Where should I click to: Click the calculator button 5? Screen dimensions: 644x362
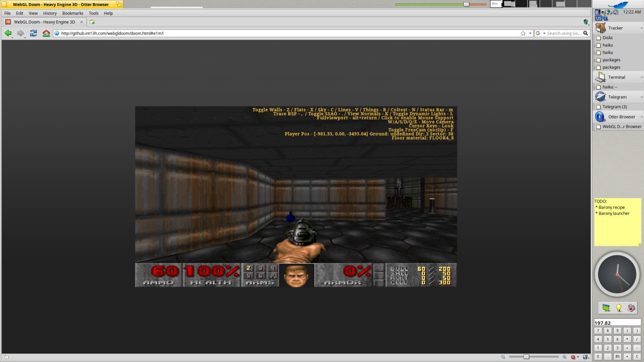pyautogui.click(x=607, y=339)
